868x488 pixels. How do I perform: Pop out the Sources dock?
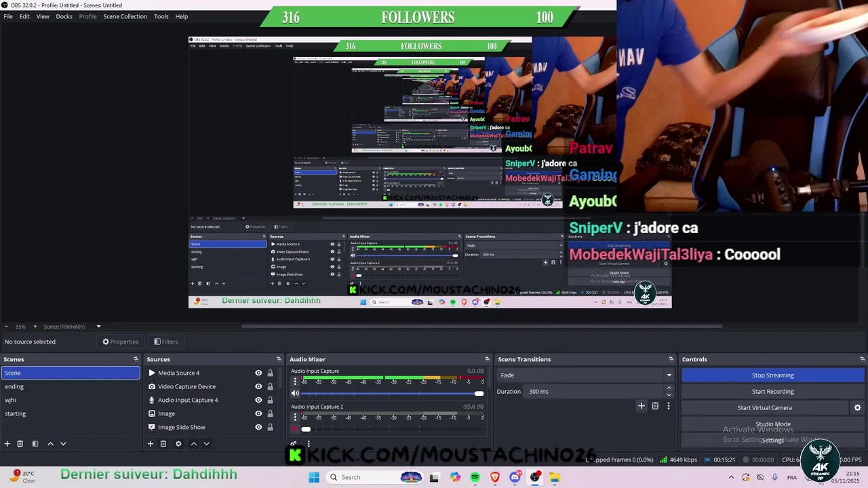(279, 359)
